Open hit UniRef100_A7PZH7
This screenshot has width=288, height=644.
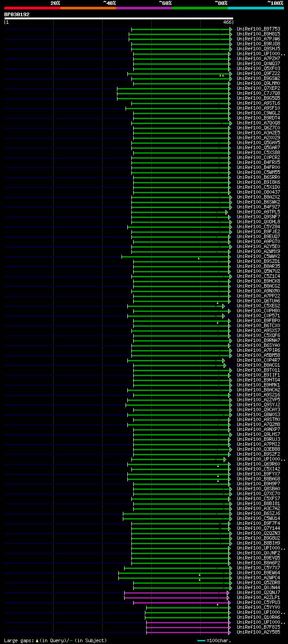(x=258, y=59)
